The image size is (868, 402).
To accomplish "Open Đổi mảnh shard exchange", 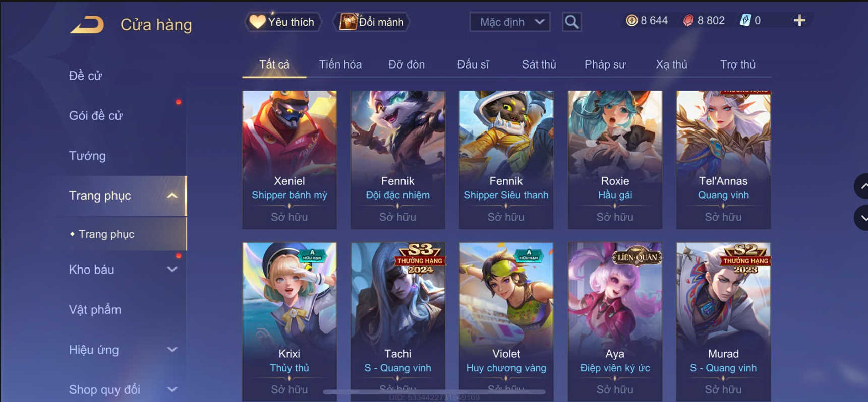I will point(372,22).
